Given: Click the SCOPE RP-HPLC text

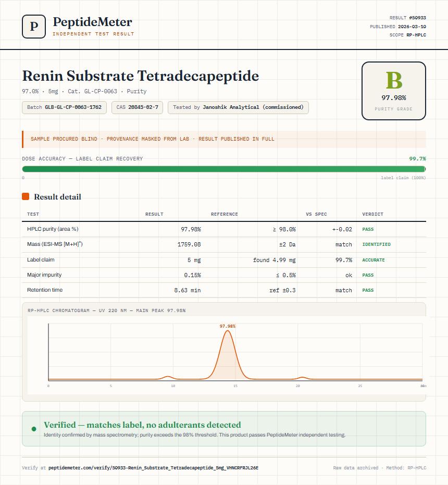Looking at the screenshot, I should point(408,35).
